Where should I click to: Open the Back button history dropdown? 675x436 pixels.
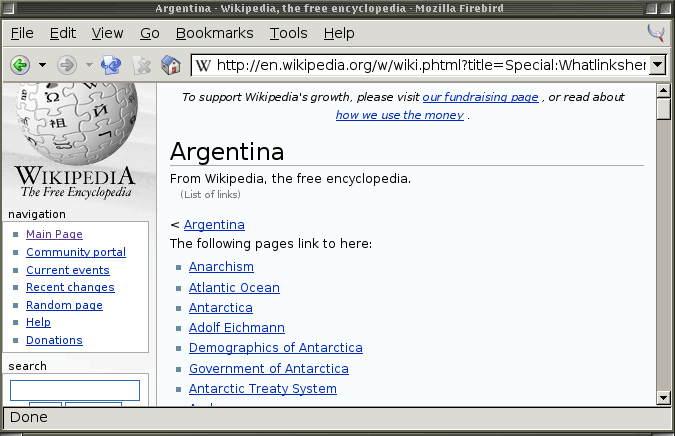(42, 66)
